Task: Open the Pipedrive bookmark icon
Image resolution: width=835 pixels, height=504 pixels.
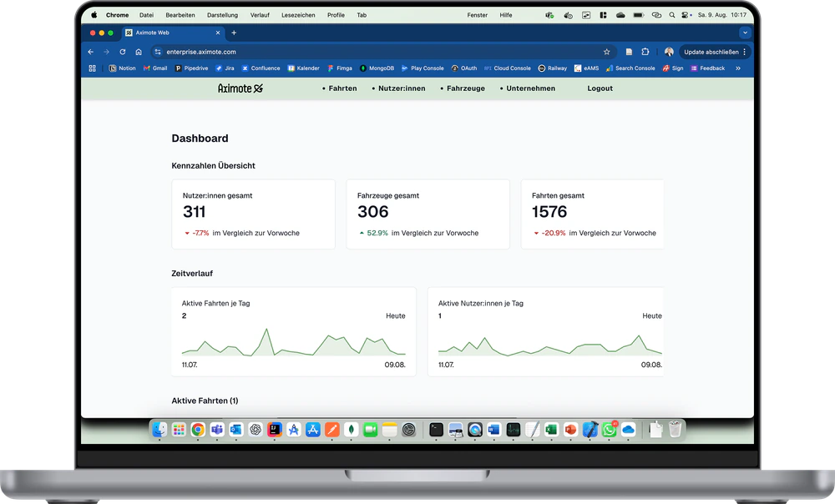Action: click(x=177, y=68)
